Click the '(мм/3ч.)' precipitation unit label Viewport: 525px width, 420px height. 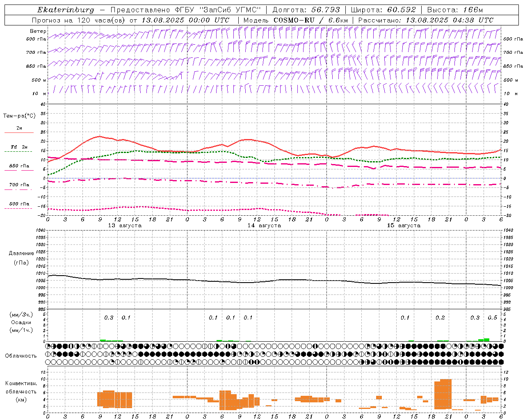(21, 315)
